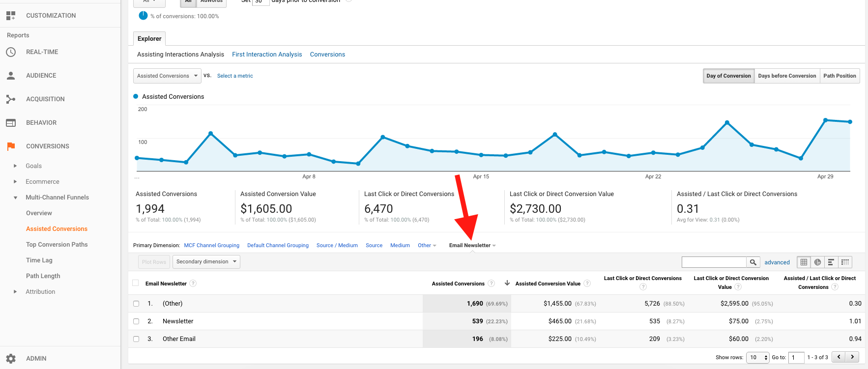
Task: Check the box for the Newsletter row
Action: click(x=136, y=321)
